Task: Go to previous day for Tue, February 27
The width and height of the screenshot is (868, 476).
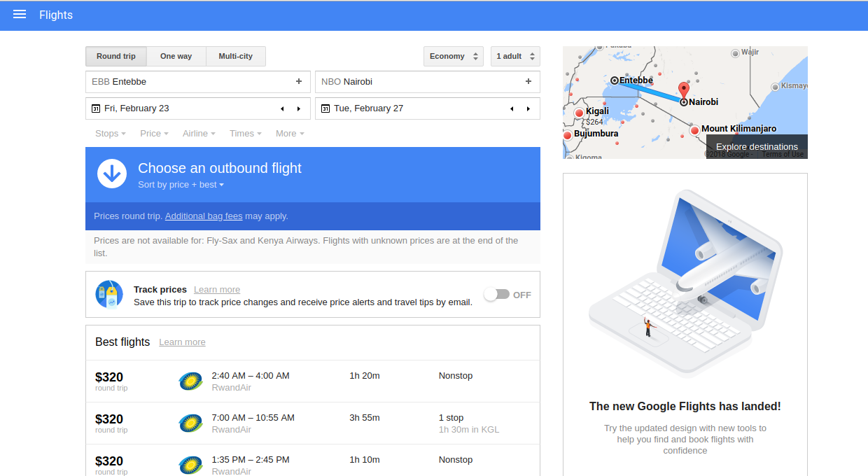Action: click(x=512, y=108)
